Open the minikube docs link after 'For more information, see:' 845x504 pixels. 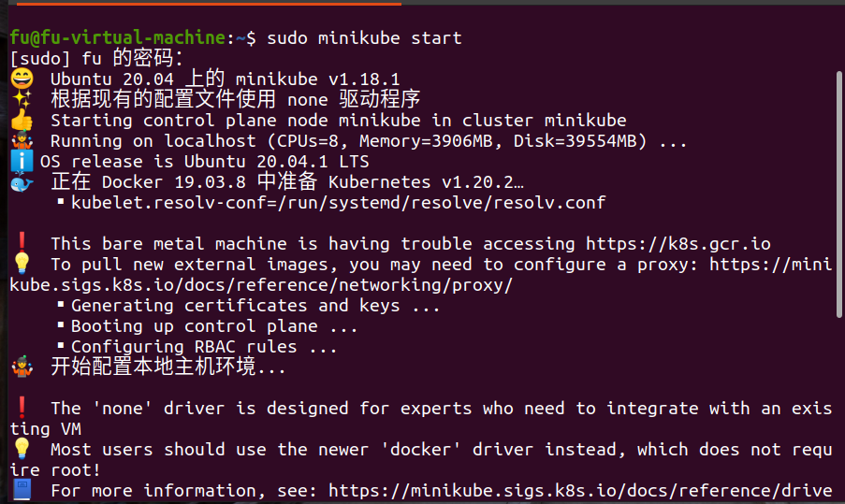click(580, 491)
